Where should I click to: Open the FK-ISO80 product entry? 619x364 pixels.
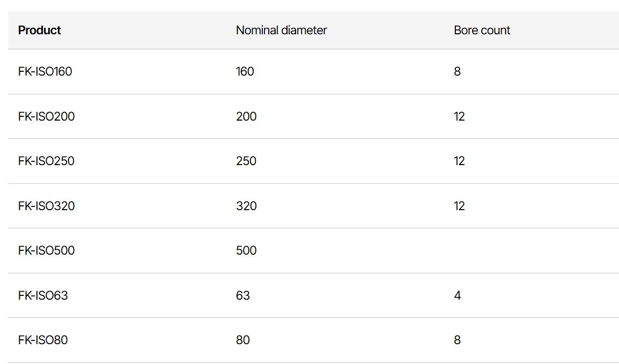[x=43, y=340]
